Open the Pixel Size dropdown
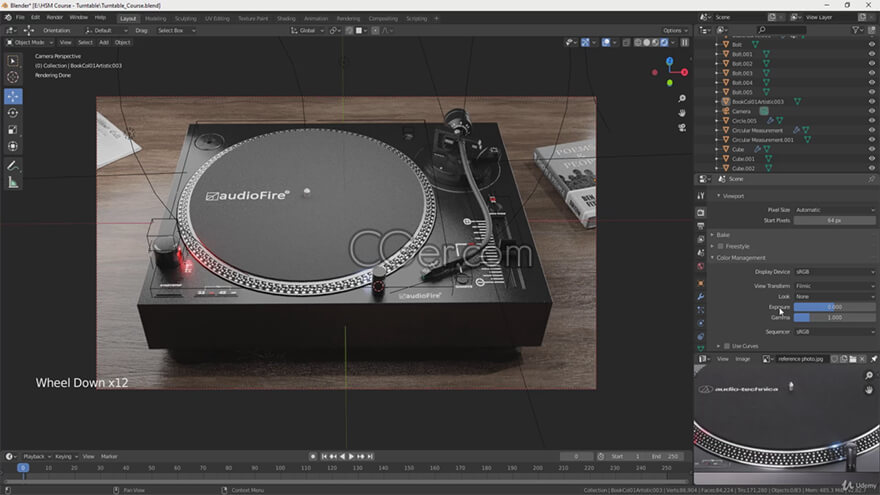The width and height of the screenshot is (880, 495). point(835,210)
